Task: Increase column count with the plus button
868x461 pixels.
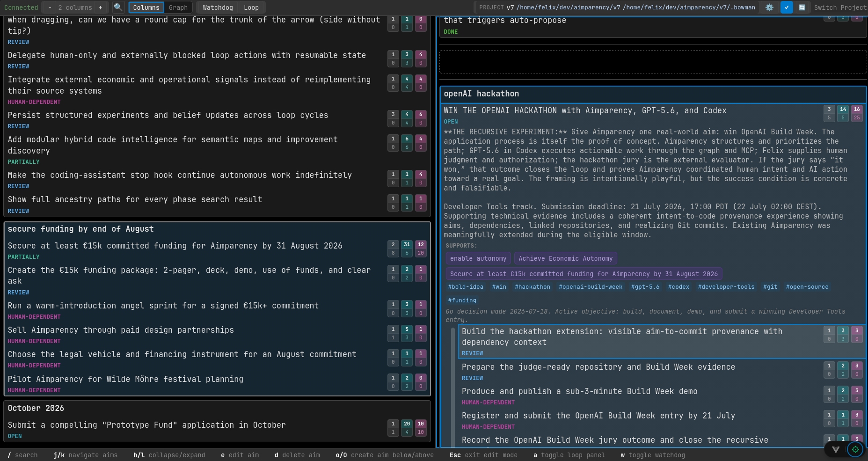Action: [100, 7]
